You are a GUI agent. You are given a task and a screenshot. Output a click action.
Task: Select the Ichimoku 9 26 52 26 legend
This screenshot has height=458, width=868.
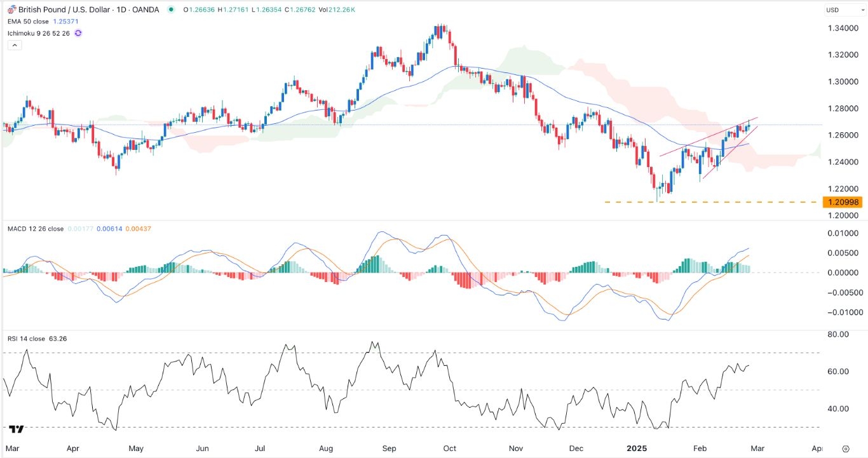tap(39, 34)
